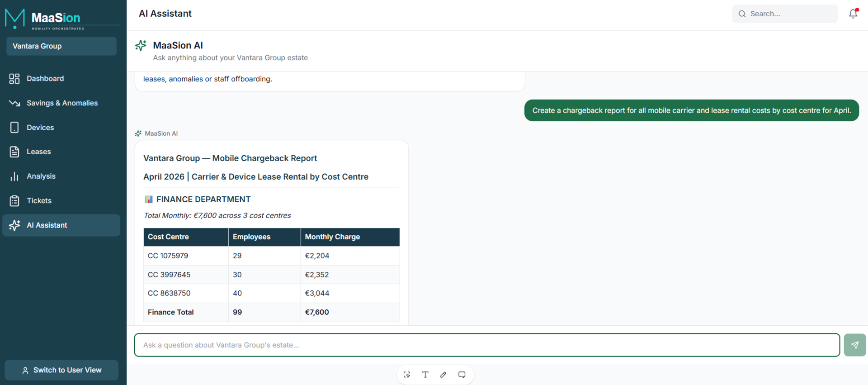The image size is (868, 385).
Task: Click the chargeback report request message bubble
Action: click(691, 110)
